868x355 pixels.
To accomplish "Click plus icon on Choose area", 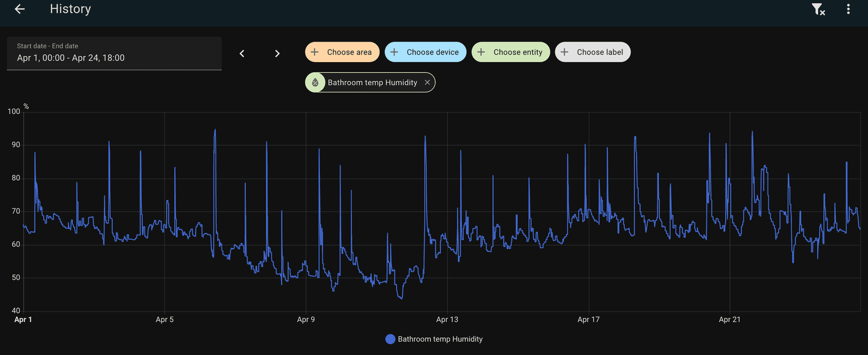I will click(315, 52).
